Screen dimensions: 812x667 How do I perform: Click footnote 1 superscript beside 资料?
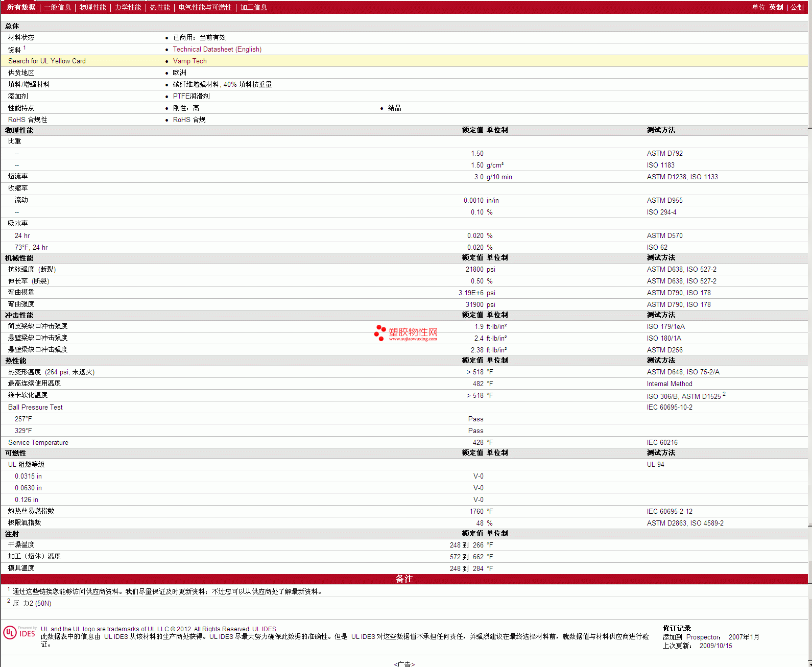[25, 47]
